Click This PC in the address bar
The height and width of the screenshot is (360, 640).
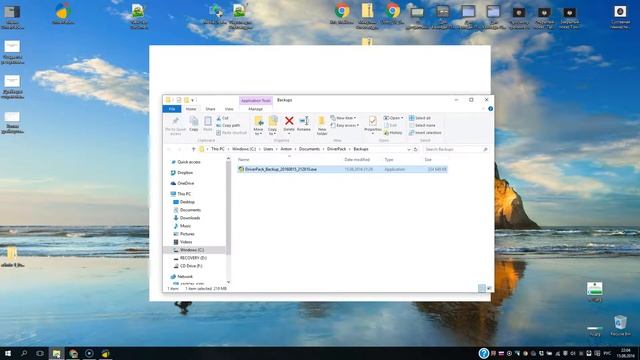[218, 149]
